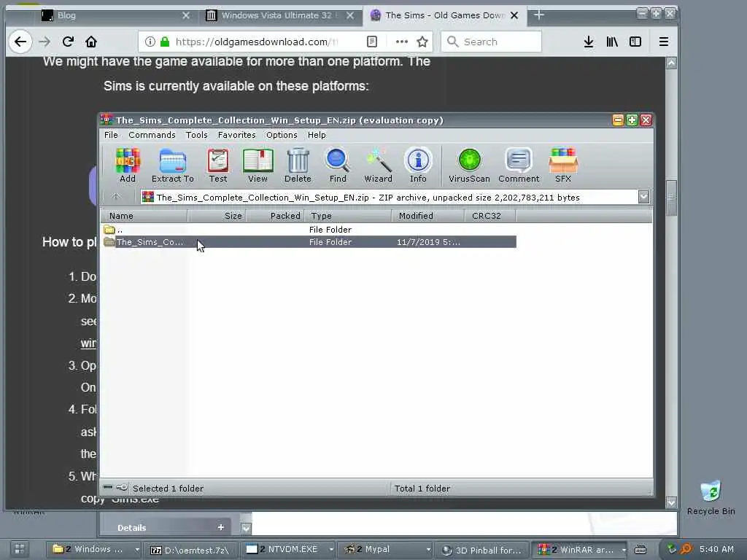Launch the Wizard wand tool

[x=379, y=166]
